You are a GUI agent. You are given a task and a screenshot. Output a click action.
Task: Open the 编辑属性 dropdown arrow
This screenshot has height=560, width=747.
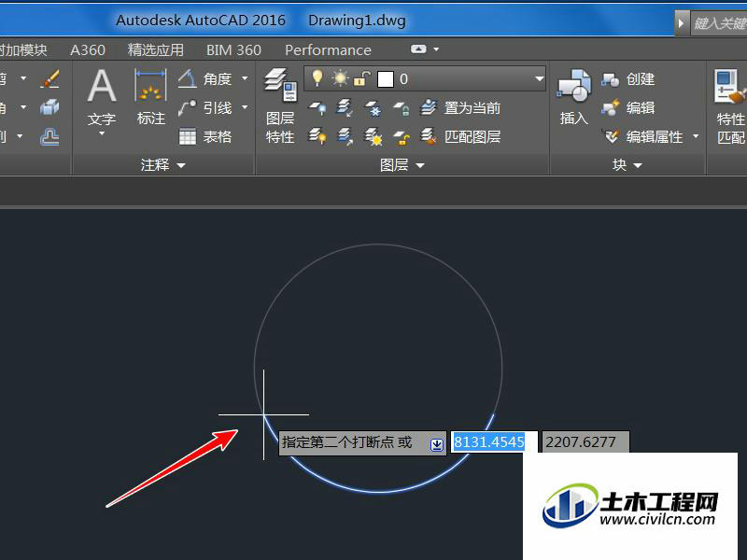(x=696, y=136)
